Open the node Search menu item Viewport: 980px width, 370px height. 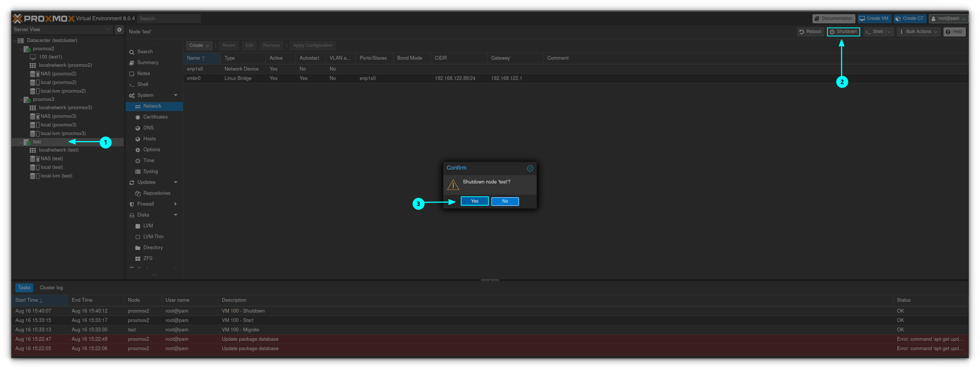(145, 52)
